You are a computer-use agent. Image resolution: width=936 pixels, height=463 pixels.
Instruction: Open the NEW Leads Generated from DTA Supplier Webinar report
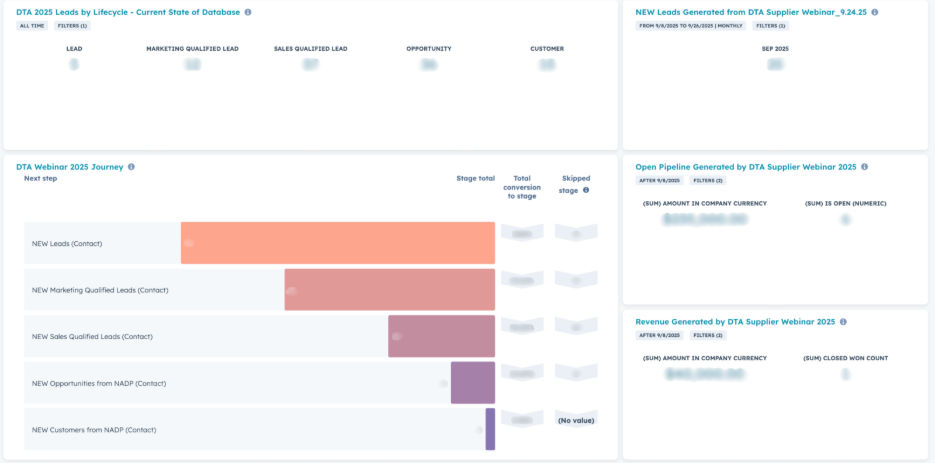point(751,12)
